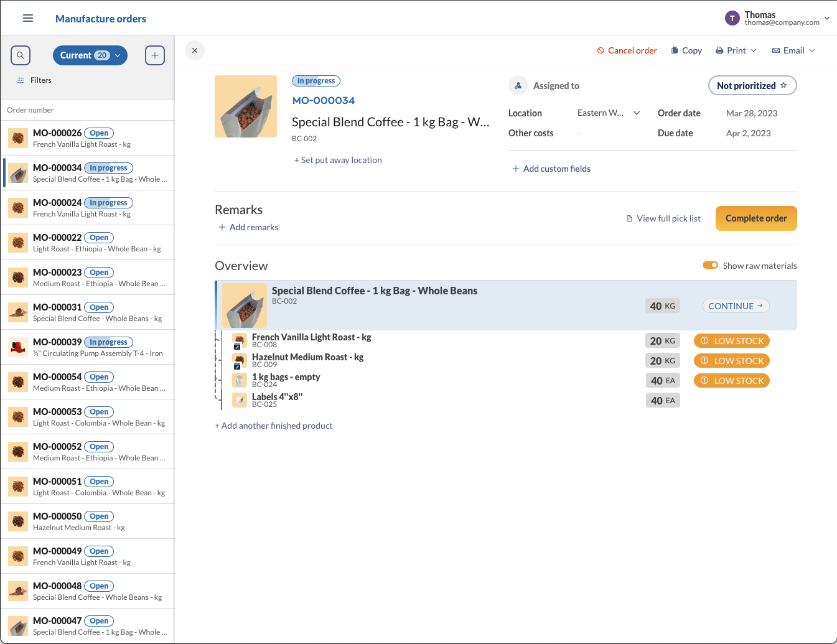Screen dimensions: 837x644
Task: Click the Low stock badge for 1 kg bags
Action: [x=732, y=380]
